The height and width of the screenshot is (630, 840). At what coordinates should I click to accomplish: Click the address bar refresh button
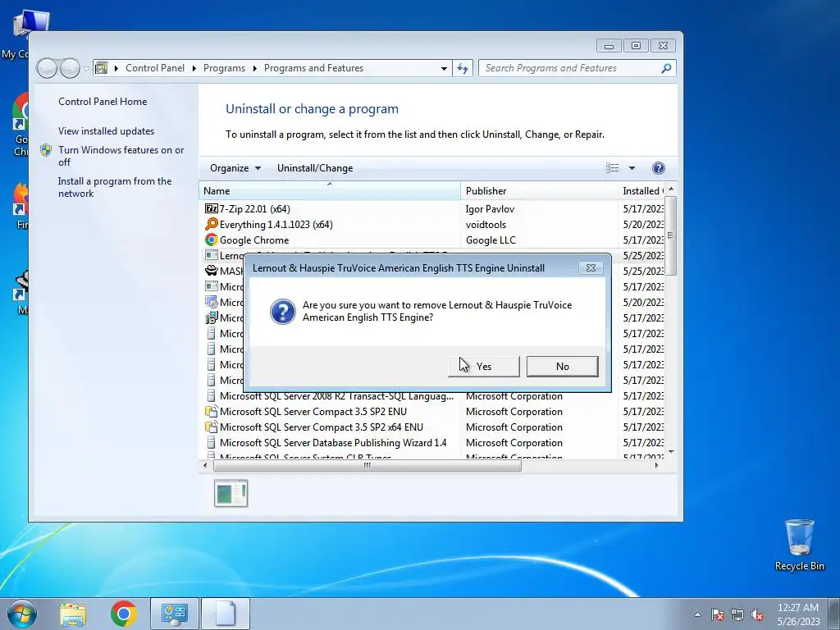(x=463, y=68)
